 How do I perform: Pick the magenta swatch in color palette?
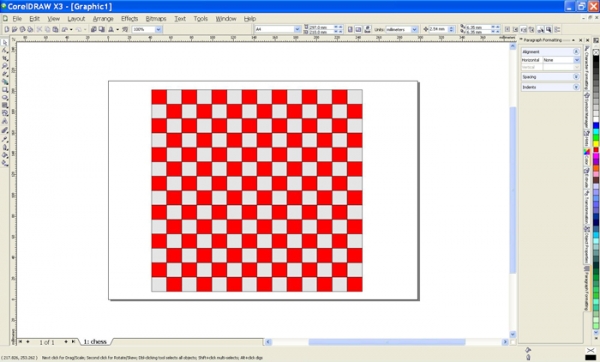(596, 156)
